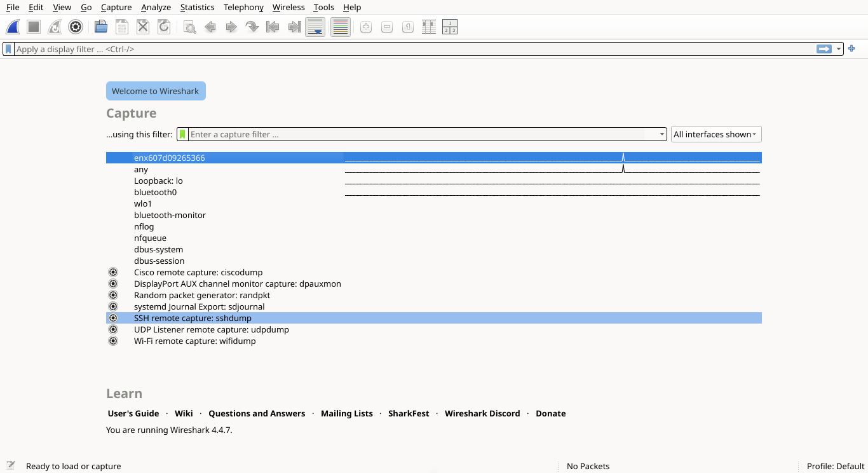
Task: Click the display filter bookmark icon
Action: [8, 49]
